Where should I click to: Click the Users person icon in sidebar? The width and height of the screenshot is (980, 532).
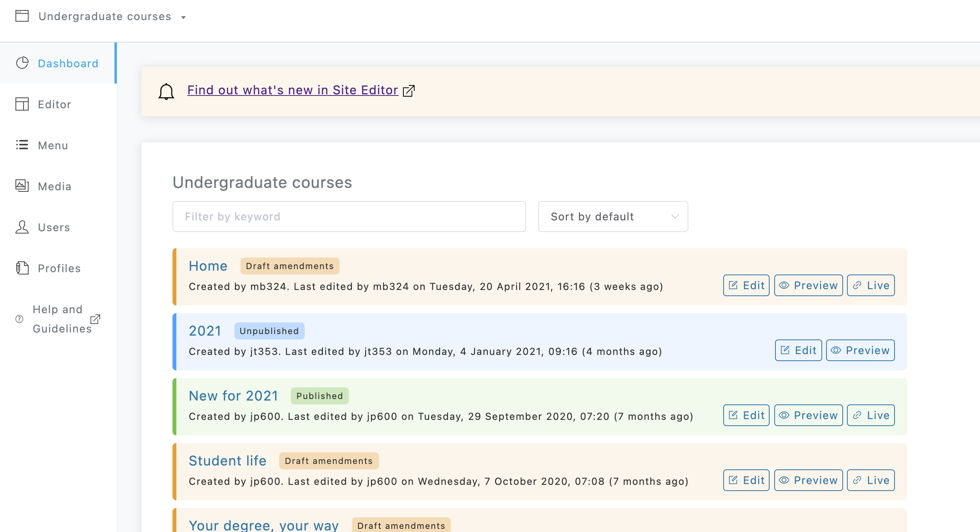22,227
